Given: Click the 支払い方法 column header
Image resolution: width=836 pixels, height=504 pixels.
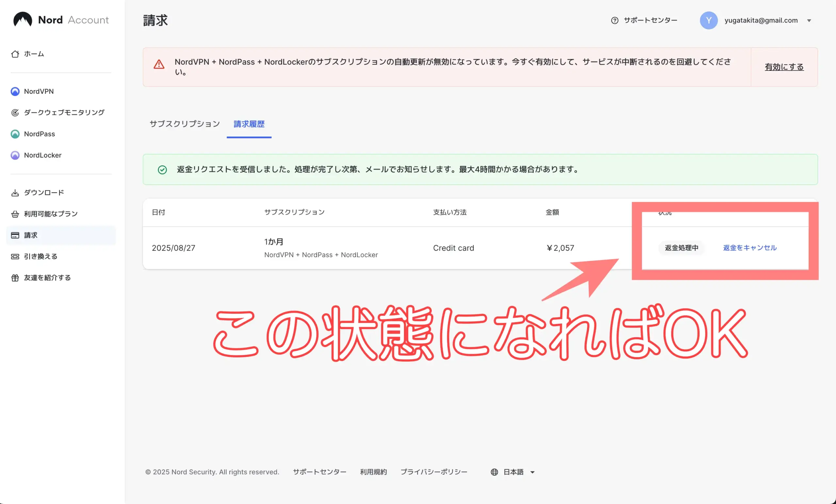Looking at the screenshot, I should pos(450,212).
